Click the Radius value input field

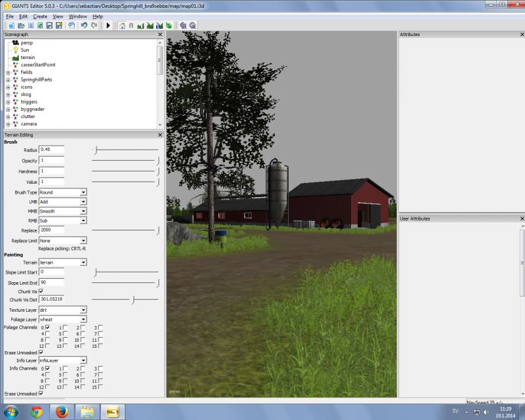coord(52,150)
